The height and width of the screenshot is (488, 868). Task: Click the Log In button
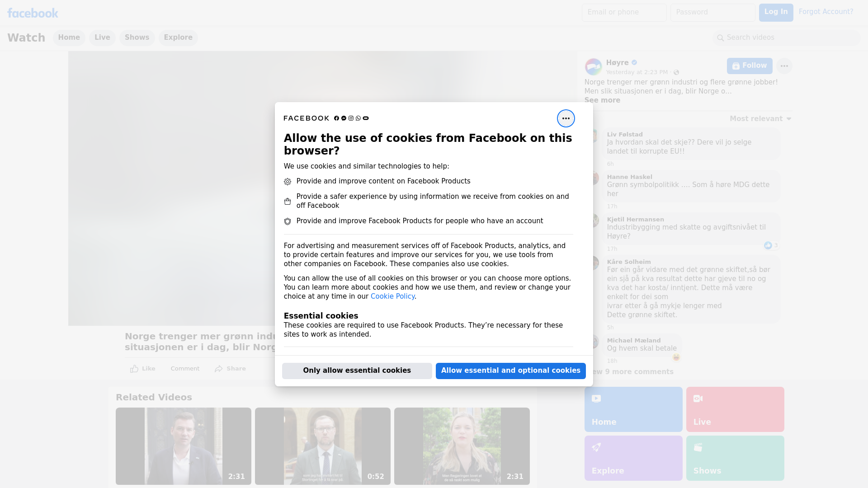pos(776,12)
